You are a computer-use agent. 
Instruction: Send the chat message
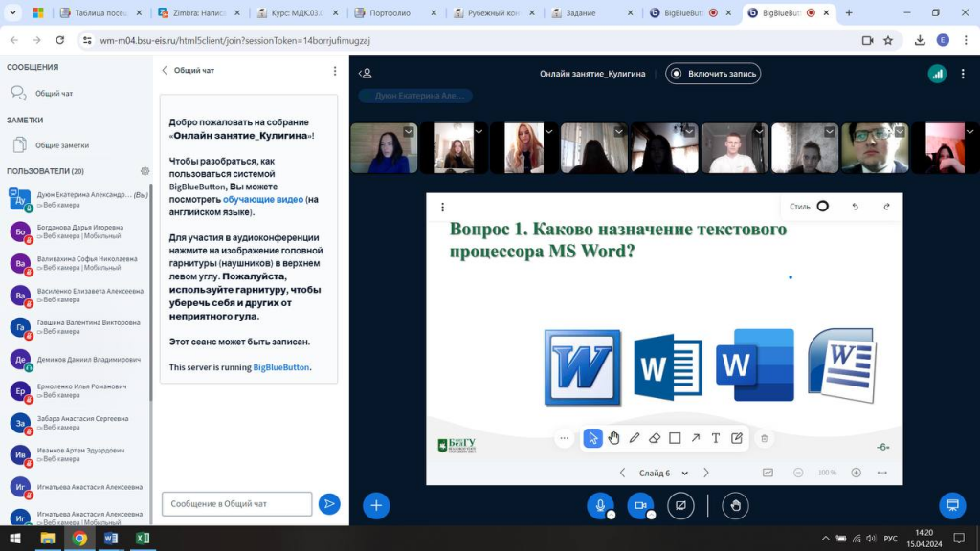click(329, 504)
